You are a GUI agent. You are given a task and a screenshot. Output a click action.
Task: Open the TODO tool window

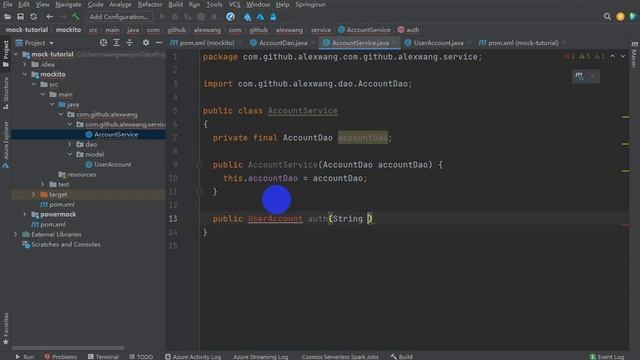[x=141, y=356]
